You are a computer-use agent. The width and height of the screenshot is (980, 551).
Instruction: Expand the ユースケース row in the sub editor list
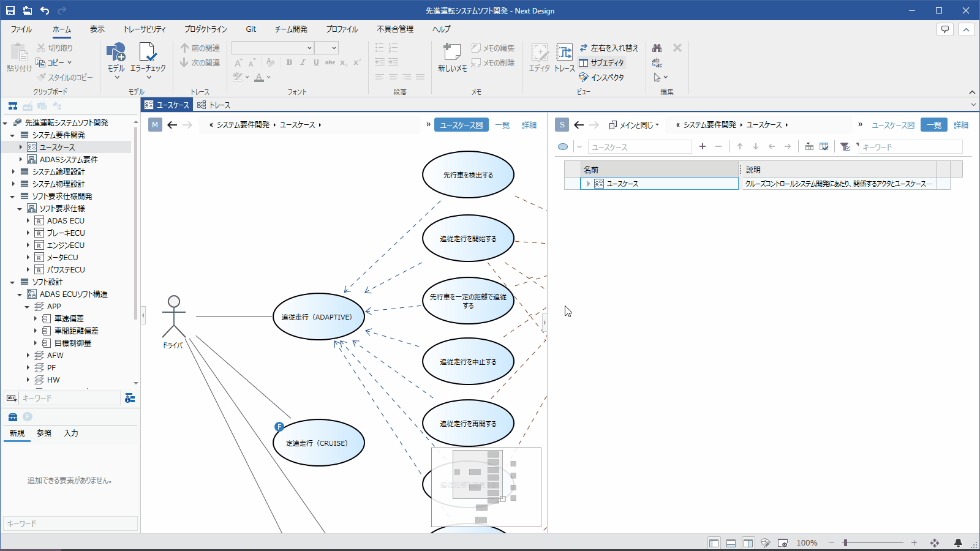tap(588, 184)
